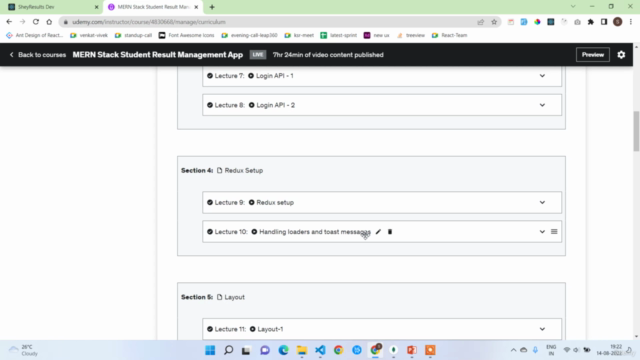Image resolution: width=640 pixels, height=360 pixels.
Task: Delete Lecture 10 using the trash icon
Action: (390, 232)
